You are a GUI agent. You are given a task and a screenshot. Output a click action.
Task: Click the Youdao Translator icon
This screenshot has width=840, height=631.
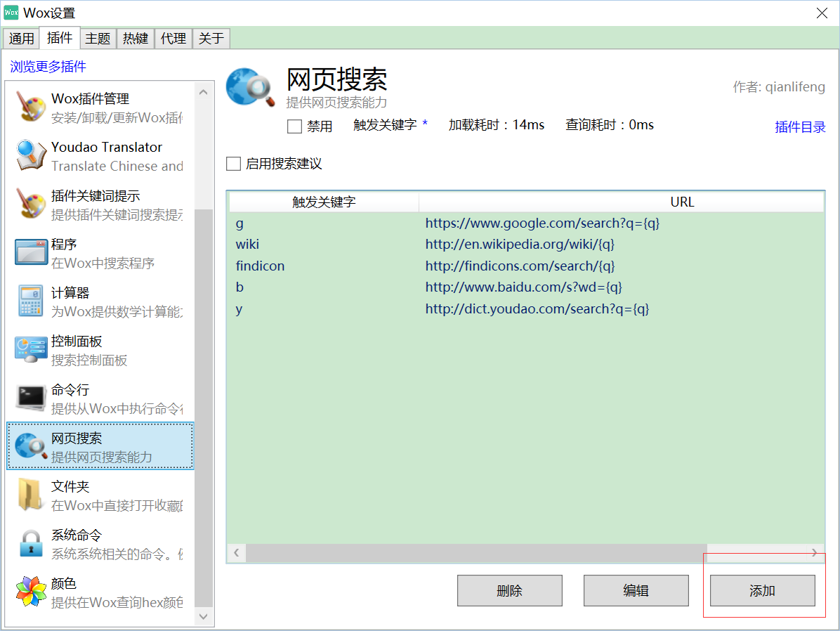click(x=30, y=155)
